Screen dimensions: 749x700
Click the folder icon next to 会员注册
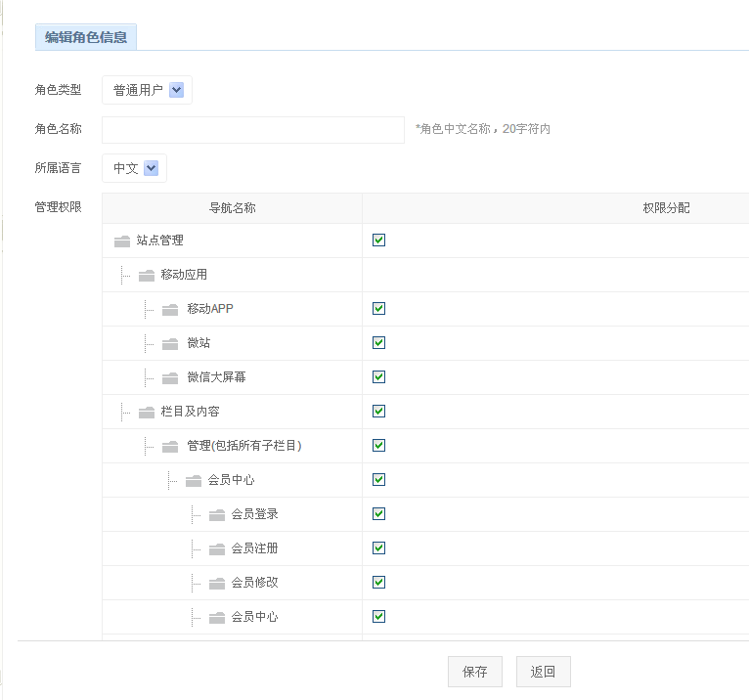click(x=217, y=548)
